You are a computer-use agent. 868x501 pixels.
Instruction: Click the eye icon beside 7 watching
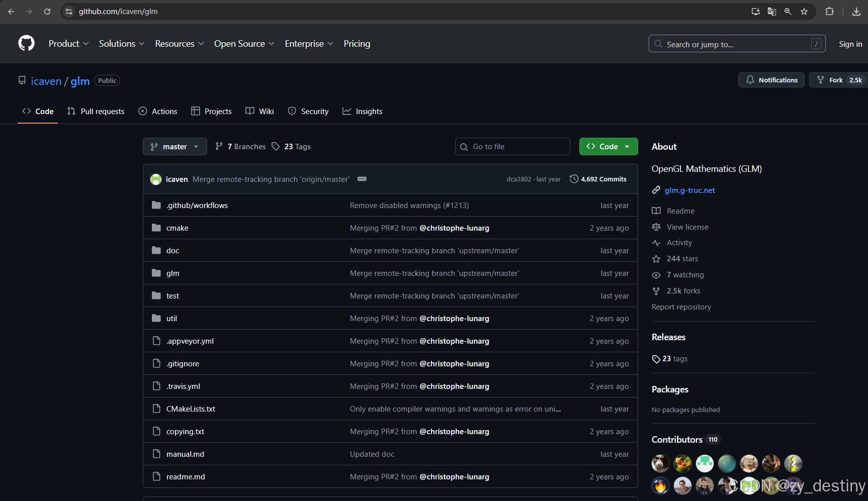(656, 275)
